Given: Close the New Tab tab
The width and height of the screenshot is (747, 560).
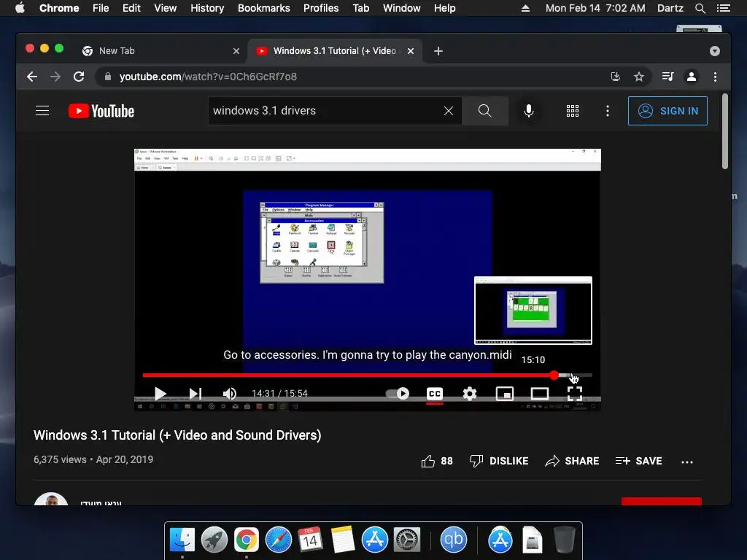Looking at the screenshot, I should tap(236, 51).
